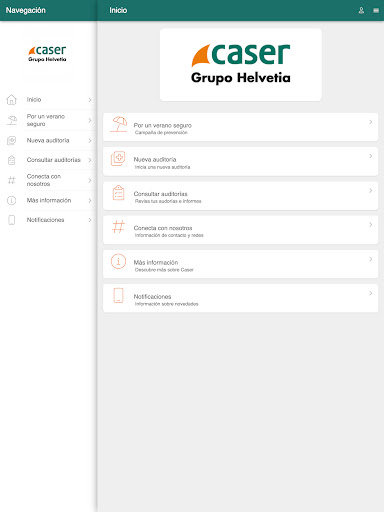This screenshot has height=512, width=384.
Task: Click chevron on Consultar auditorías main card
Action: 371,190
